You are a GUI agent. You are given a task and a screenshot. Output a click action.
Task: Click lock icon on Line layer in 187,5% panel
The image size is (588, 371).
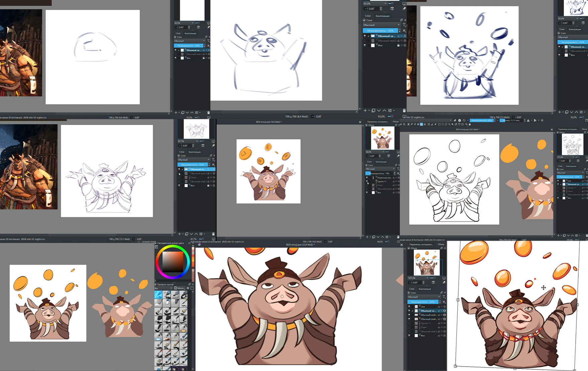tap(439, 307)
